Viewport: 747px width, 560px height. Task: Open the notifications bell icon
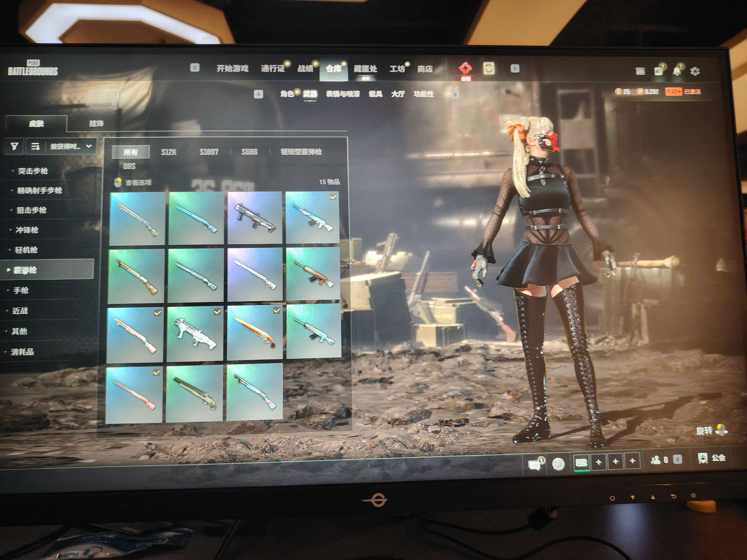(x=677, y=71)
